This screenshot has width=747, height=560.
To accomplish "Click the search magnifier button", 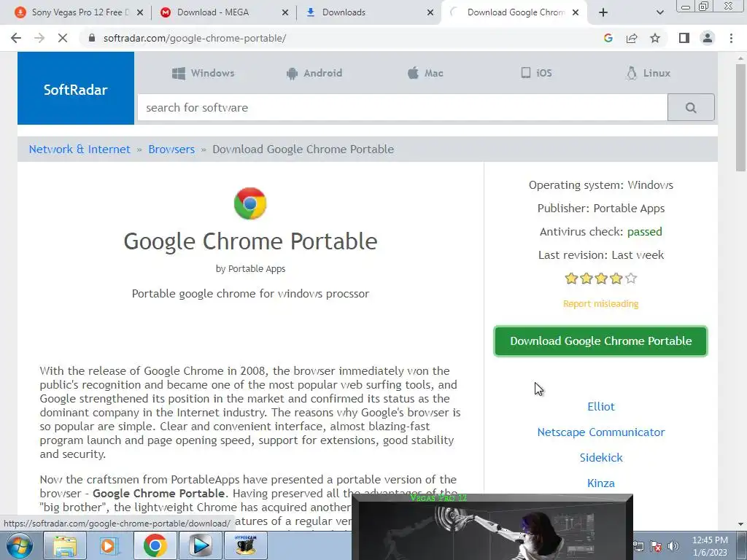I will (x=691, y=108).
